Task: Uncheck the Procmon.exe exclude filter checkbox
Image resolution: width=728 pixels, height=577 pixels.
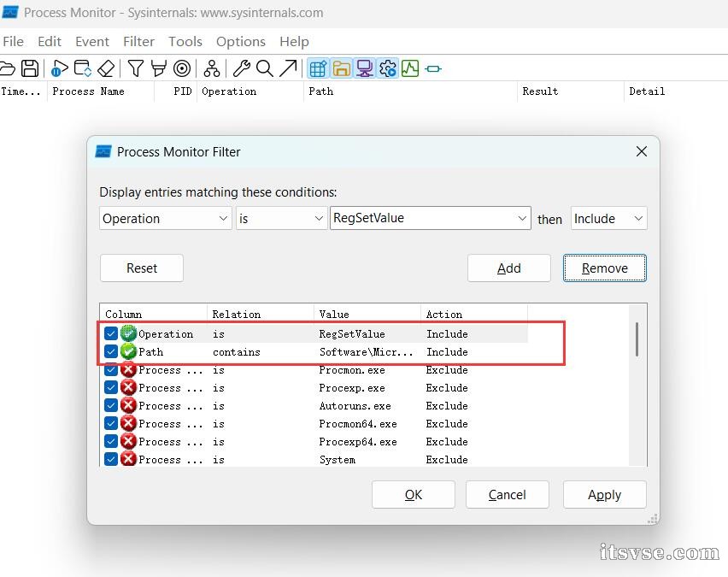Action: click(x=111, y=370)
